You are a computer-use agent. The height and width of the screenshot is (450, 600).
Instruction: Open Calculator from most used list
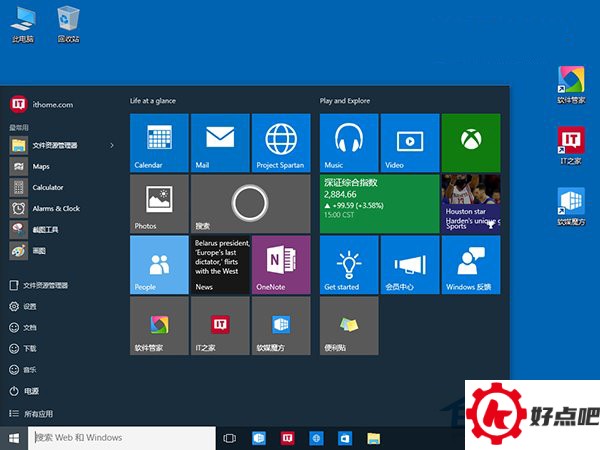pyautogui.click(x=37, y=188)
